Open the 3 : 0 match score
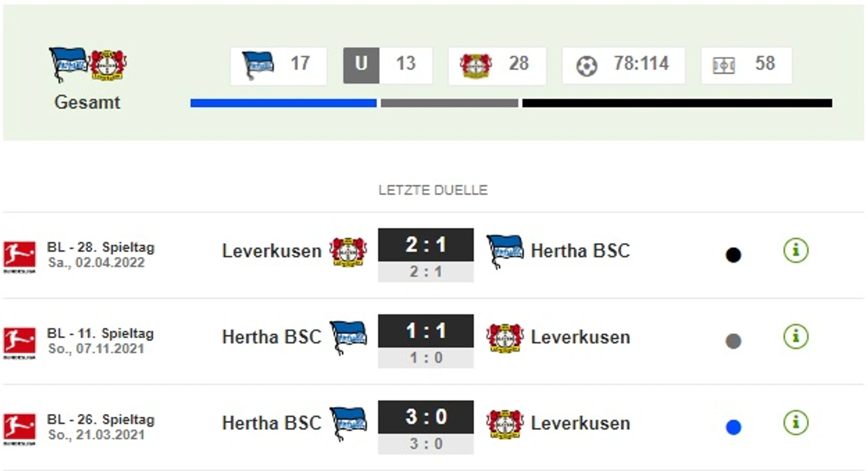868x471 pixels. (x=426, y=416)
